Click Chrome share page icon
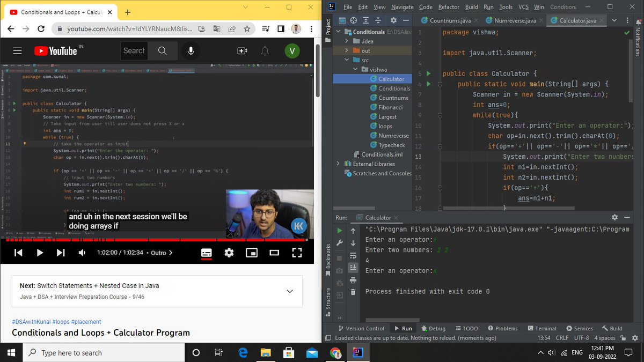The image size is (644, 362). pos(232,28)
